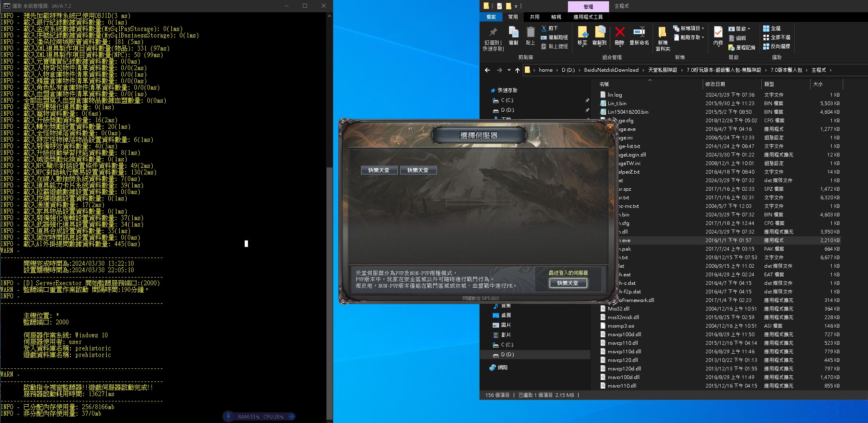Click the 貼上 (Paste) ribbon icon
Image resolution: width=868 pixels, height=423 pixels.
(530, 36)
